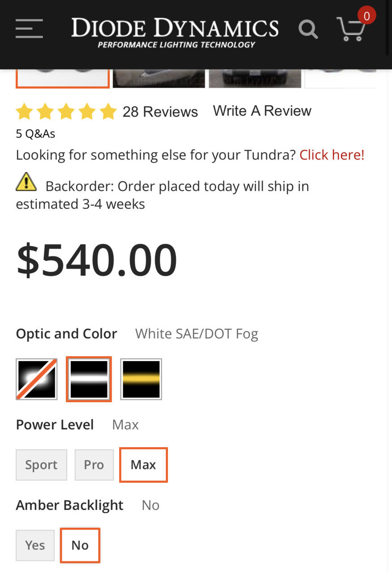Open the hamburger navigation menu
This screenshot has height=573, width=392.
tap(29, 29)
